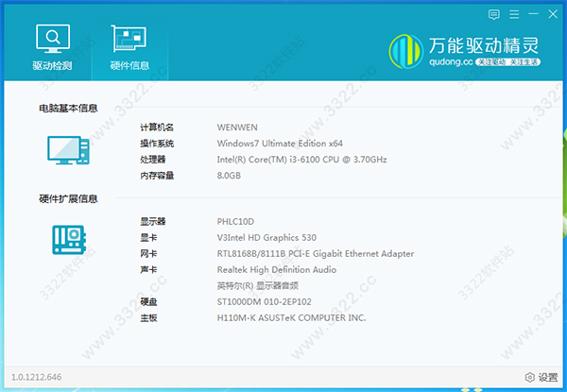Click the 声卡 label
The height and width of the screenshot is (392, 567).
tap(148, 269)
